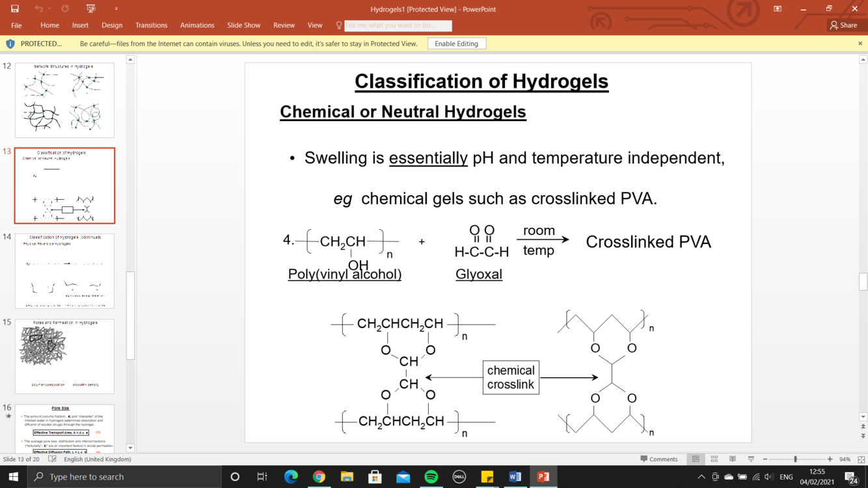Image resolution: width=868 pixels, height=488 pixels.
Task: Click the 94% zoom level
Action: pyautogui.click(x=845, y=459)
